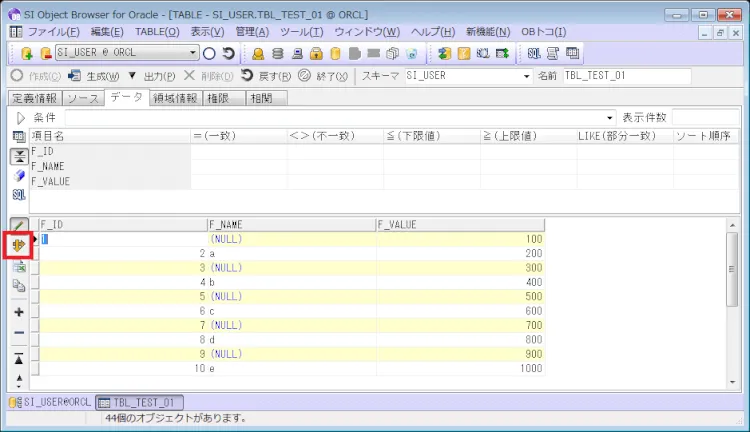Image resolution: width=750 pixels, height=432 pixels.
Task: Open the lock information padlock icon
Action: coord(316,53)
